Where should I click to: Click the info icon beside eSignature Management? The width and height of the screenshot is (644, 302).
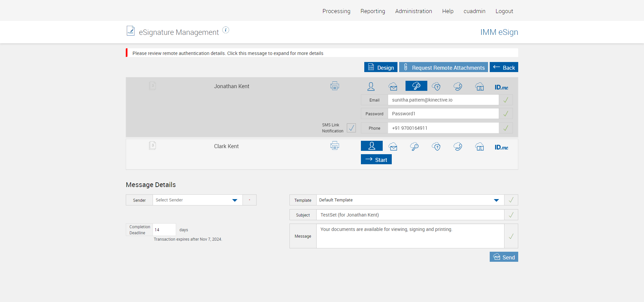click(x=226, y=30)
